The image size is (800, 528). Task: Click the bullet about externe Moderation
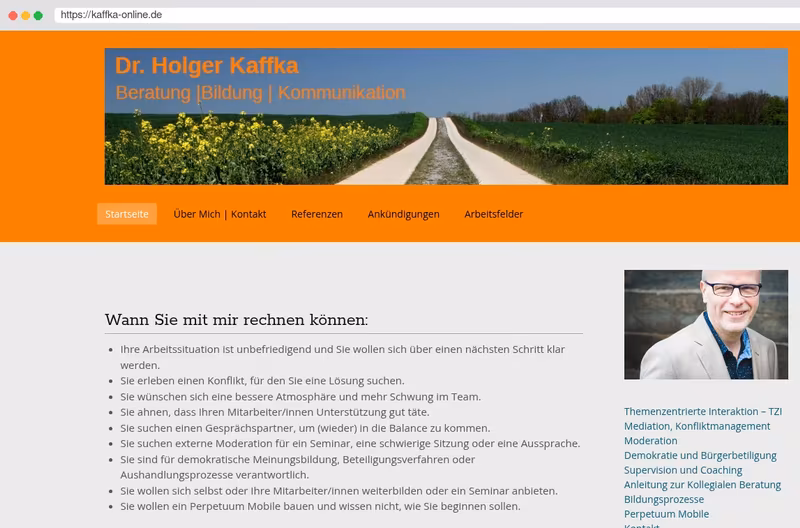[350, 443]
